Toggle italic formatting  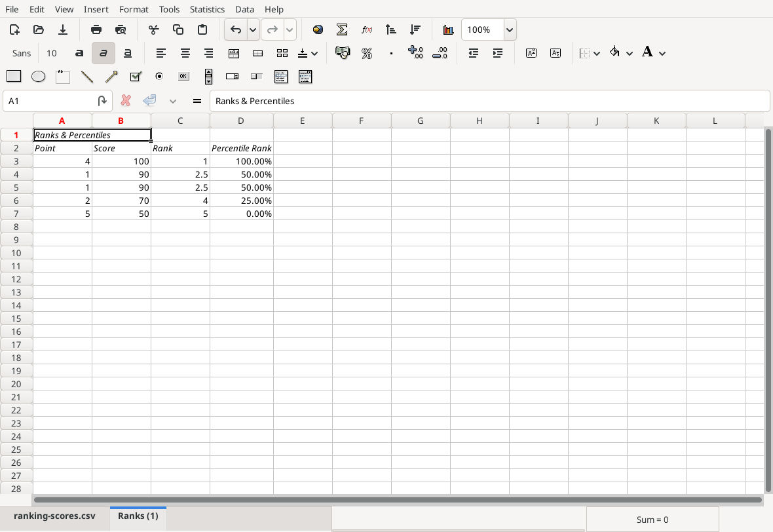pos(103,53)
